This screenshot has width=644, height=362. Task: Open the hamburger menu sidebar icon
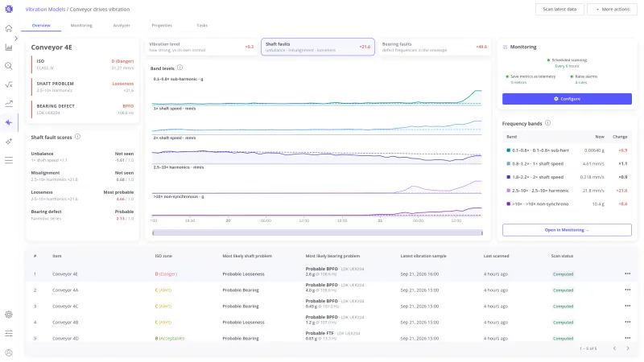pos(9,160)
